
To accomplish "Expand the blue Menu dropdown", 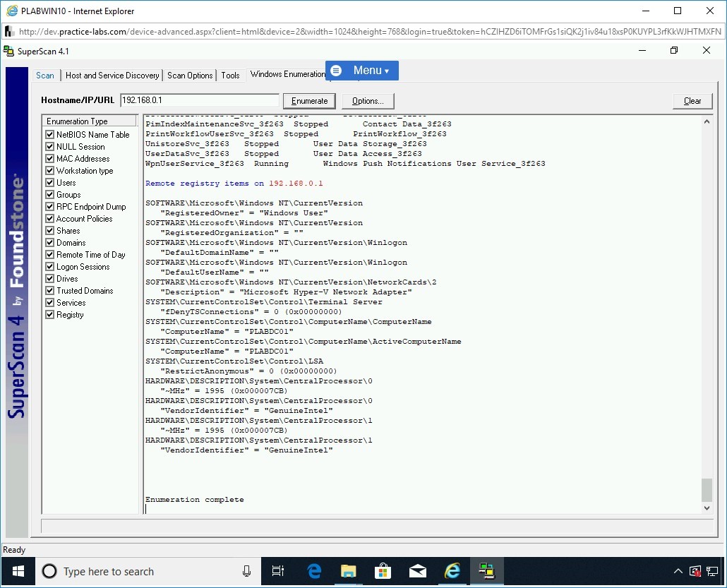I will click(x=362, y=71).
